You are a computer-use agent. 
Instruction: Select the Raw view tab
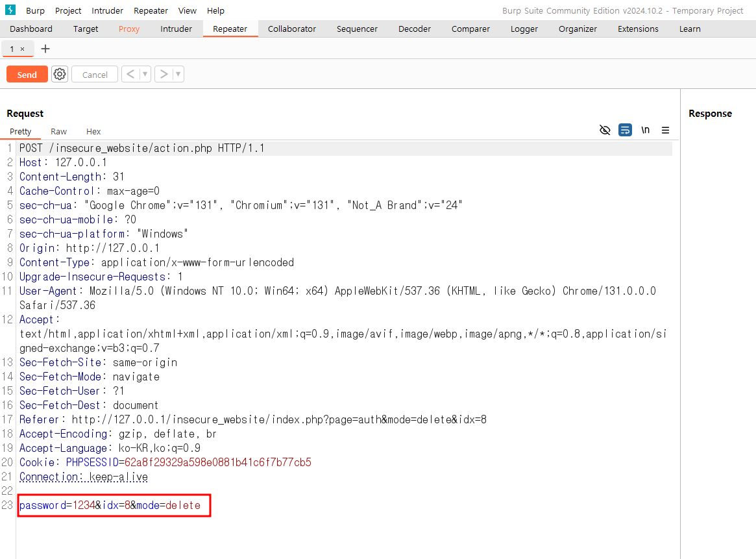coord(58,132)
